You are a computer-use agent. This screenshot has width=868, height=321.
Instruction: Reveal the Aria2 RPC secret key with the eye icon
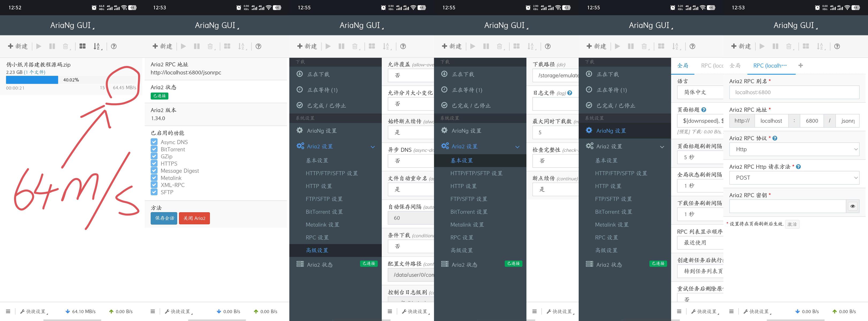pyautogui.click(x=852, y=206)
